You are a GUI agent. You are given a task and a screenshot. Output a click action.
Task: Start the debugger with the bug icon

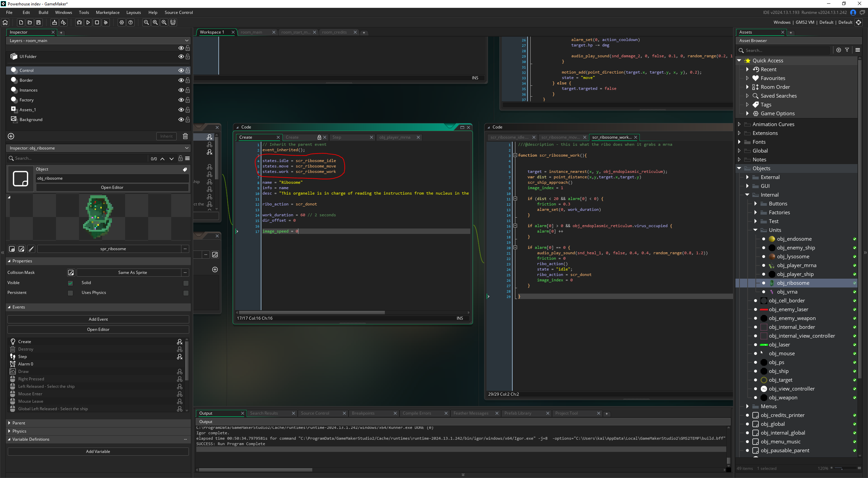coord(79,22)
